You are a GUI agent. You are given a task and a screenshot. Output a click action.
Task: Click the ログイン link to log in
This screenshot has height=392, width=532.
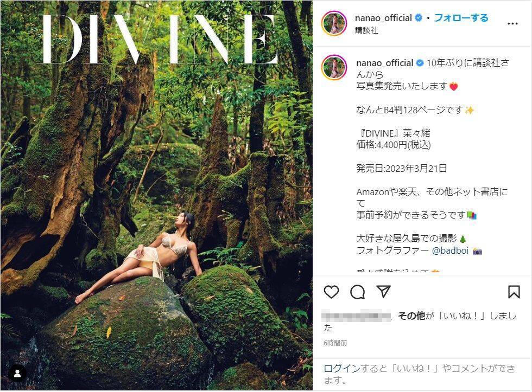point(341,369)
